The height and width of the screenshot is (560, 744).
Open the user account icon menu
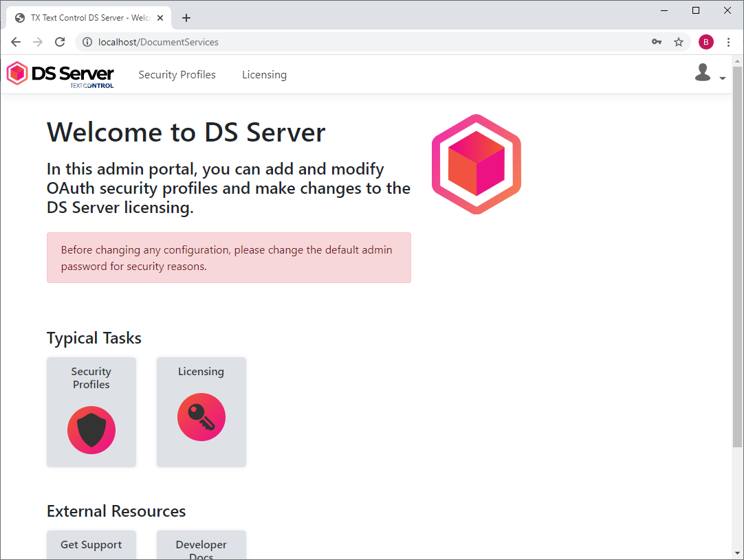[x=703, y=73]
